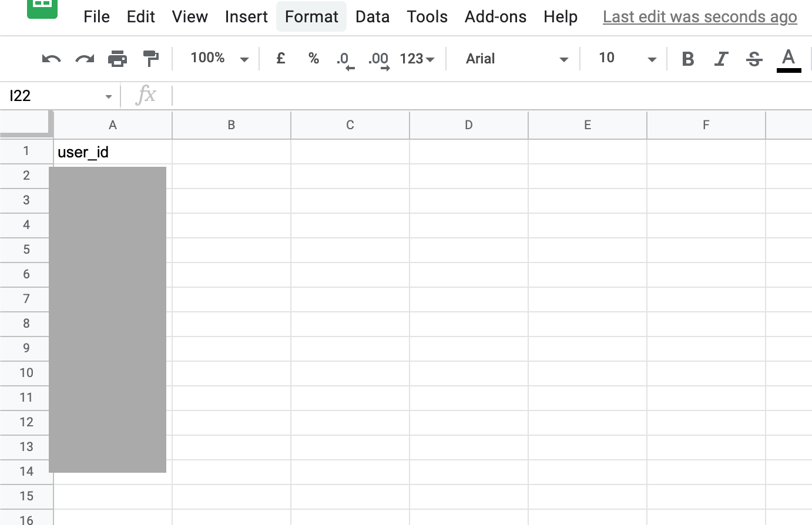
Task: Select the Paint format roller icon
Action: pyautogui.click(x=151, y=59)
